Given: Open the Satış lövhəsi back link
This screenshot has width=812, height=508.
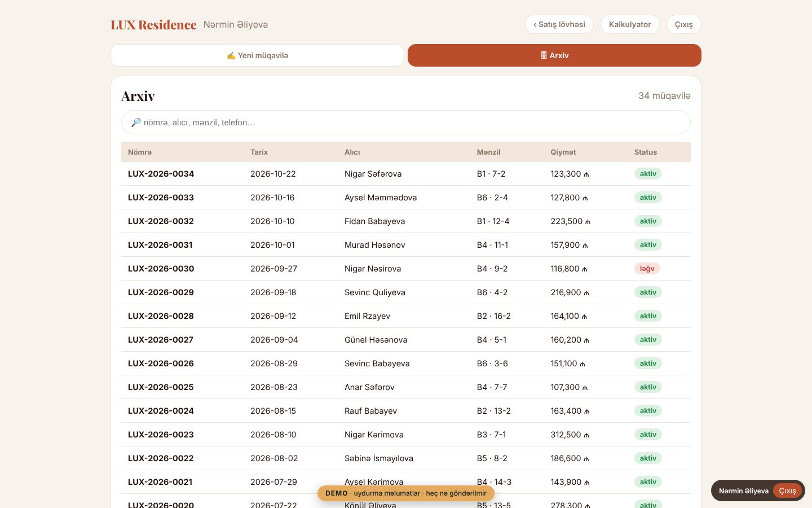Looking at the screenshot, I should tap(559, 24).
